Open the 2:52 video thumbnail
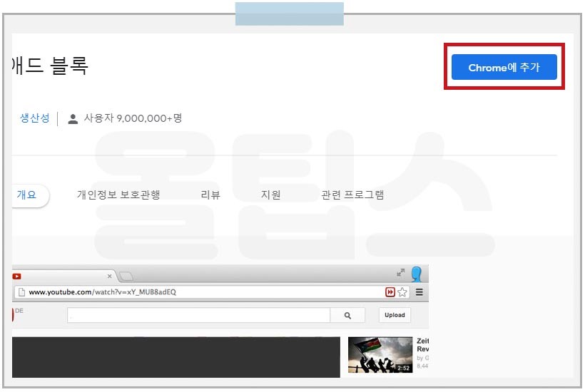Image resolution: width=585 pixels, height=392 pixels. pos(380,355)
